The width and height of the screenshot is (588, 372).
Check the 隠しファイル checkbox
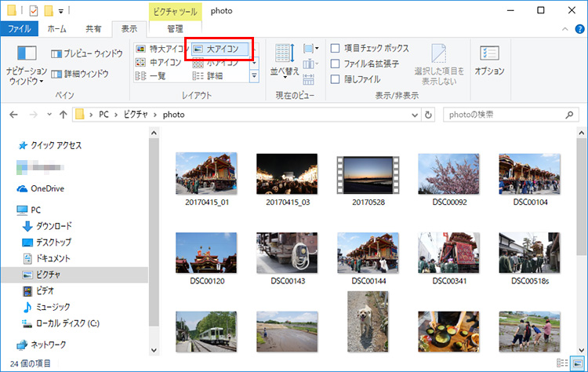tap(336, 79)
